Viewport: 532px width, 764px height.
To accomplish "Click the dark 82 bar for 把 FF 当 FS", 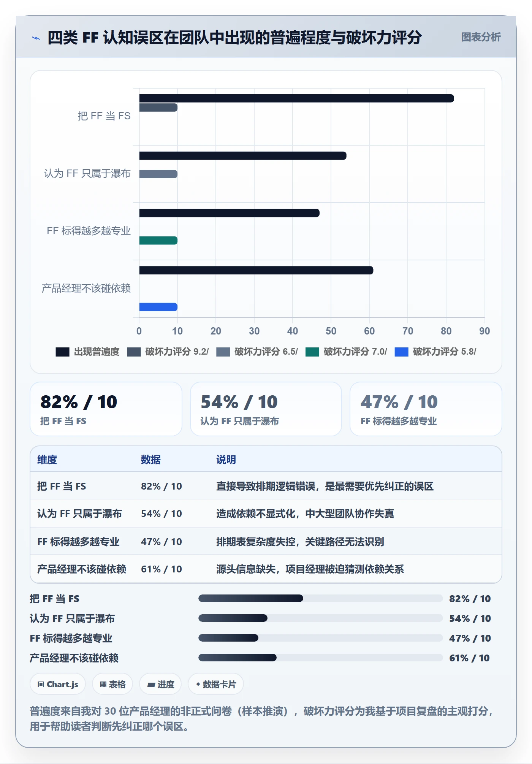I will (x=296, y=98).
